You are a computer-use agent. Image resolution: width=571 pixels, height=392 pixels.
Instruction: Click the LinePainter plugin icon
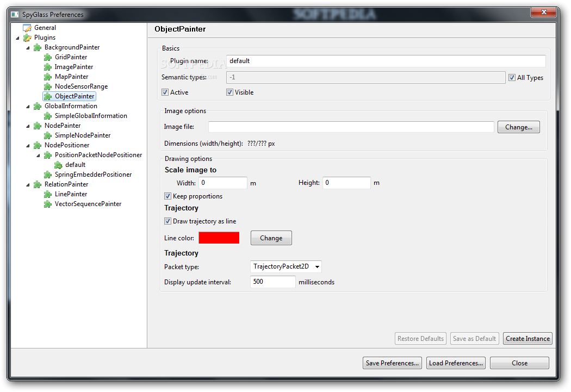[x=48, y=195]
